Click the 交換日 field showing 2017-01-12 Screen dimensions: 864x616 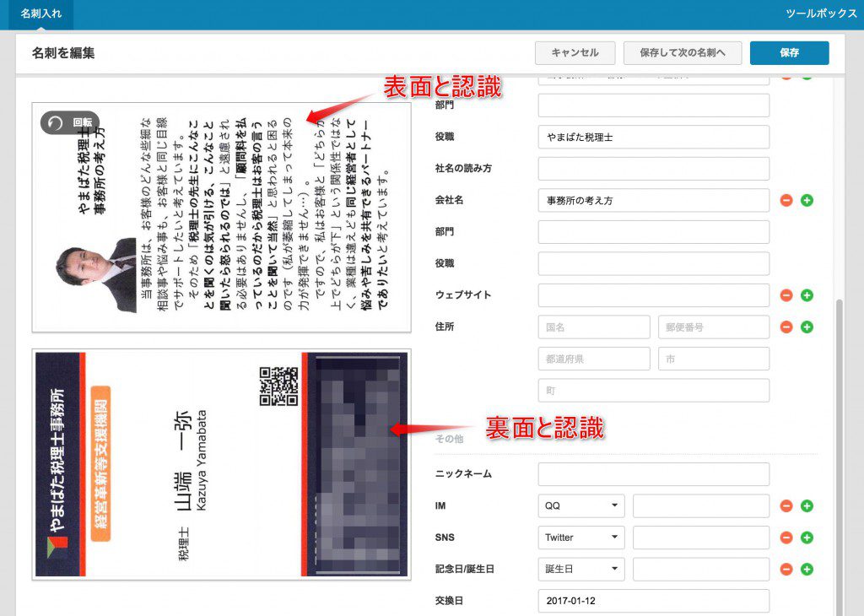pos(654,601)
